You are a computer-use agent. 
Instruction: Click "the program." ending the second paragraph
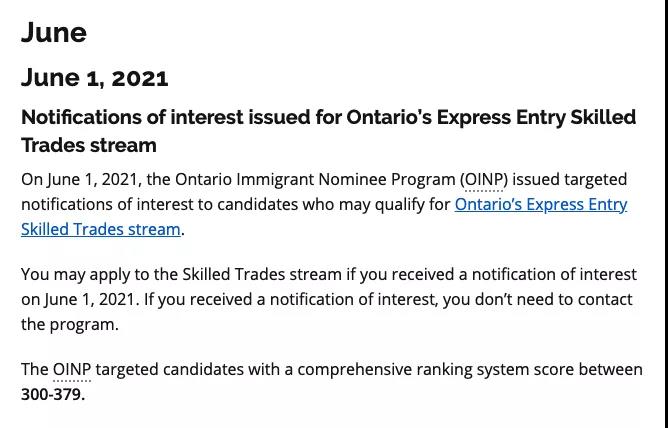click(70, 324)
